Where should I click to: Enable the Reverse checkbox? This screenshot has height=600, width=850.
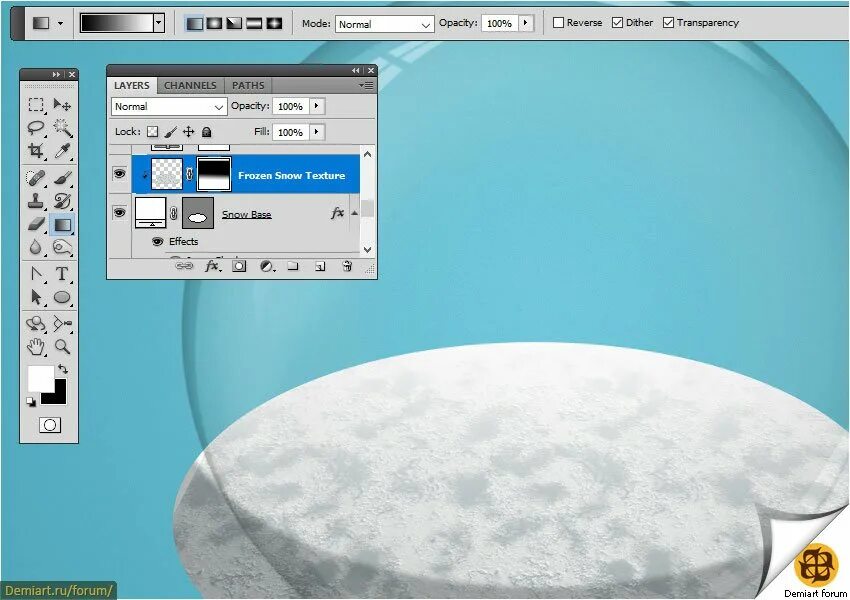click(x=558, y=23)
